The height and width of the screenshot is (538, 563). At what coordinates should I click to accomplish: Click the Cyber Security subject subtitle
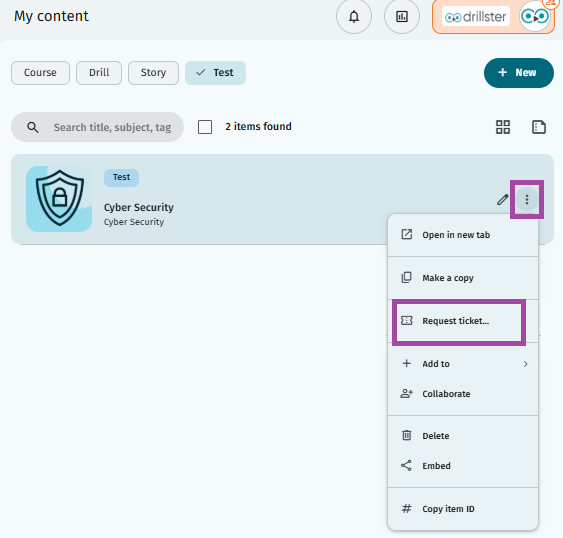pyautogui.click(x=134, y=222)
